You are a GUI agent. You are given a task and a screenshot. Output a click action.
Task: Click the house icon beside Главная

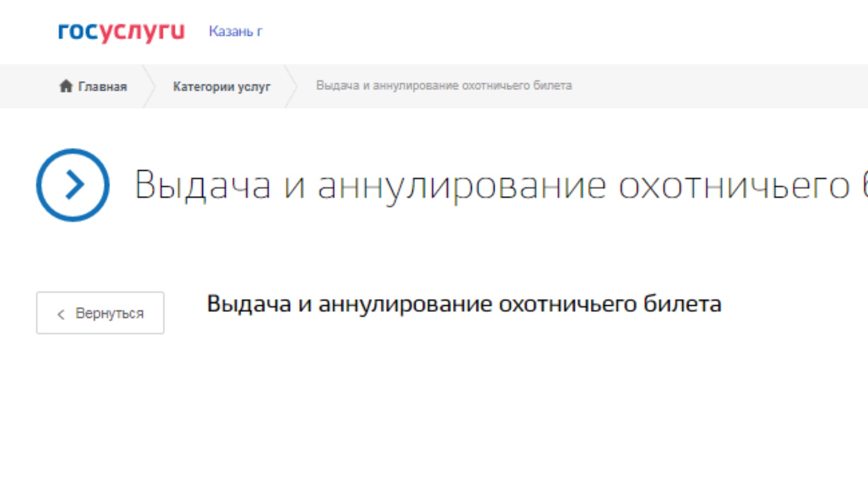click(x=66, y=86)
